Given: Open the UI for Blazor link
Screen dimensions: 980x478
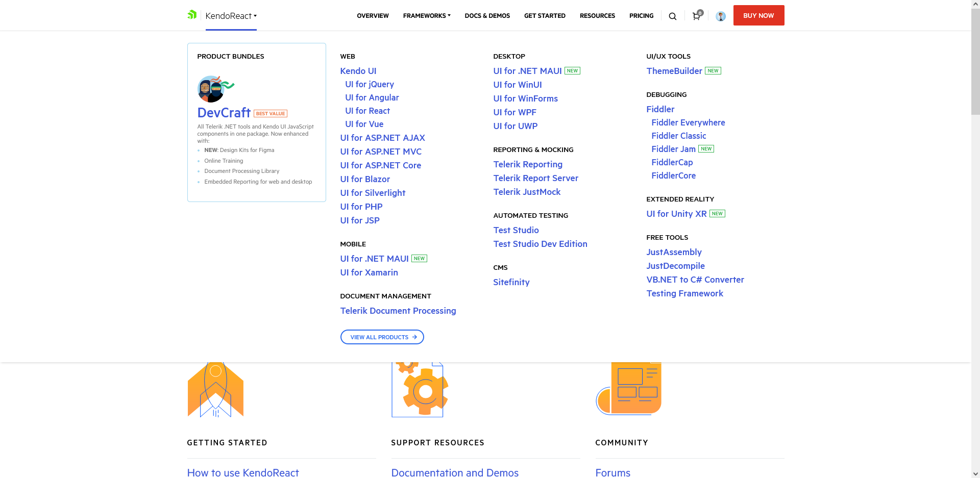Looking at the screenshot, I should [x=365, y=179].
